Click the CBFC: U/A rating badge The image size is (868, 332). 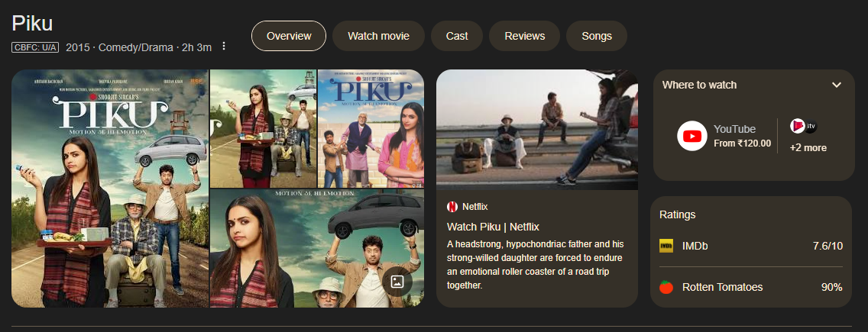pos(35,47)
